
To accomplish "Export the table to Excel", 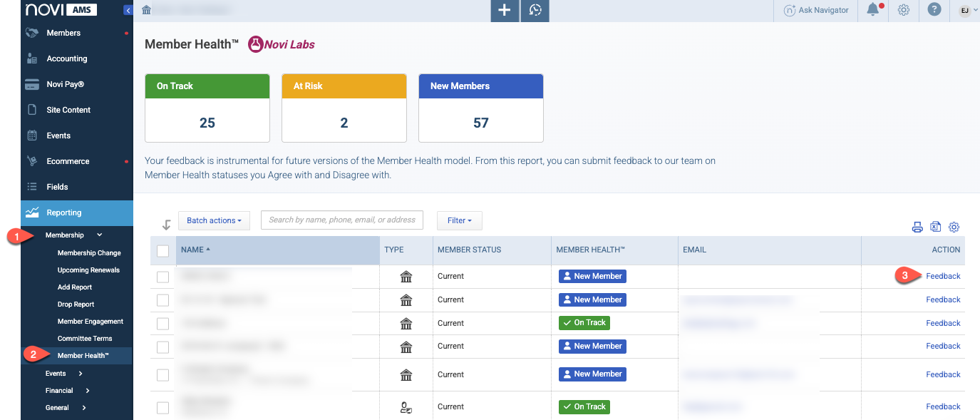I will 936,227.
